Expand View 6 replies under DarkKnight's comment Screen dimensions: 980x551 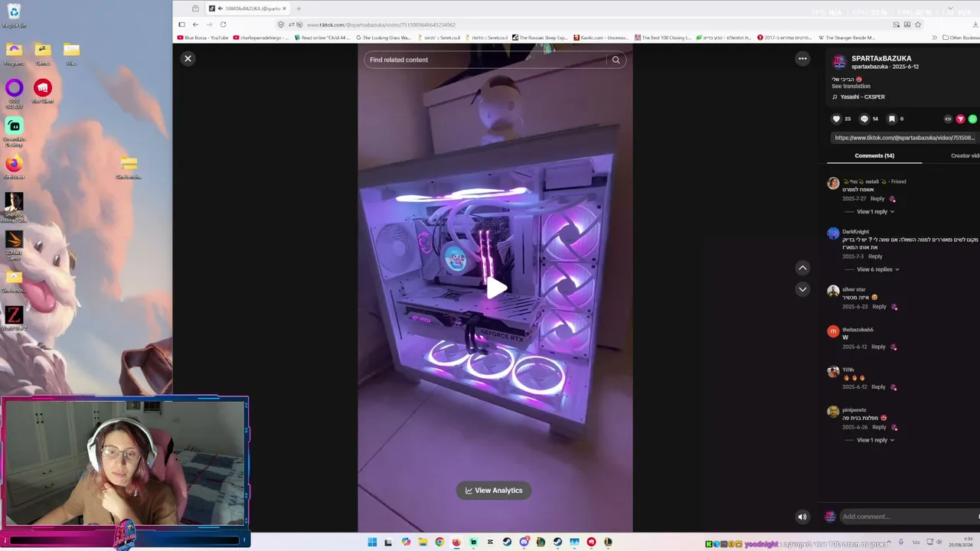point(877,269)
